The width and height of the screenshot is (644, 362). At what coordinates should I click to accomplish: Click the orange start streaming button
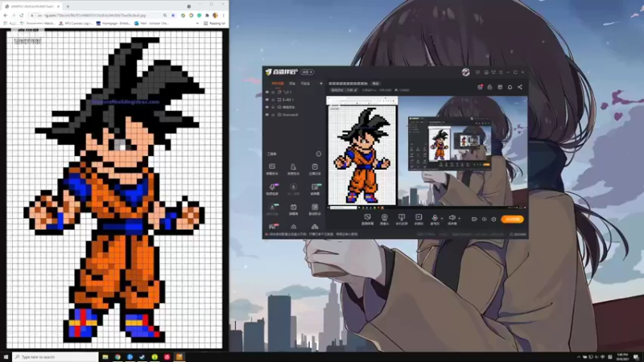point(512,220)
